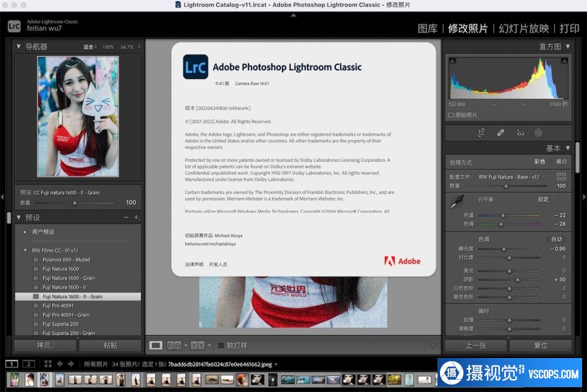Viewport: 587px width, 392px height.
Task: Click the Copy button (拷贝...)
Action: pos(45,345)
